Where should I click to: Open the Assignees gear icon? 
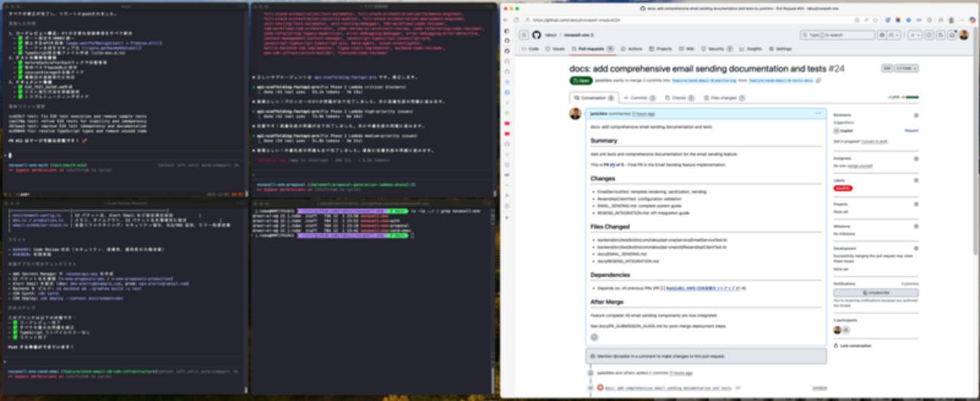pos(916,159)
